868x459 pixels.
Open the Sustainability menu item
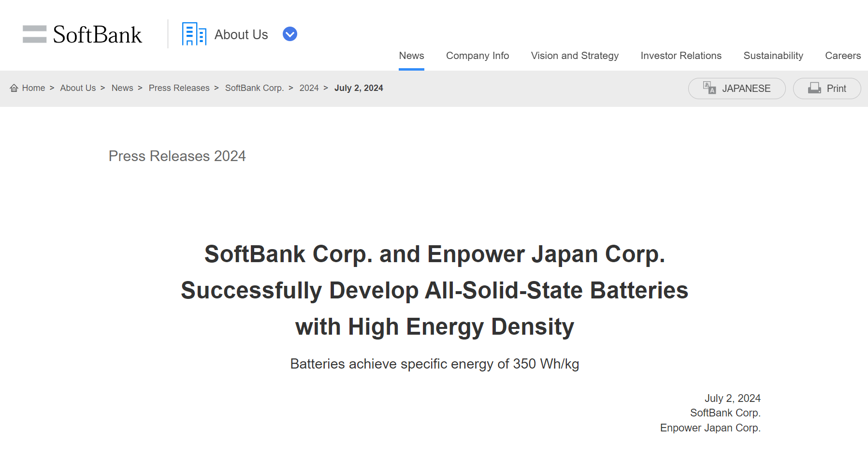pyautogui.click(x=773, y=56)
